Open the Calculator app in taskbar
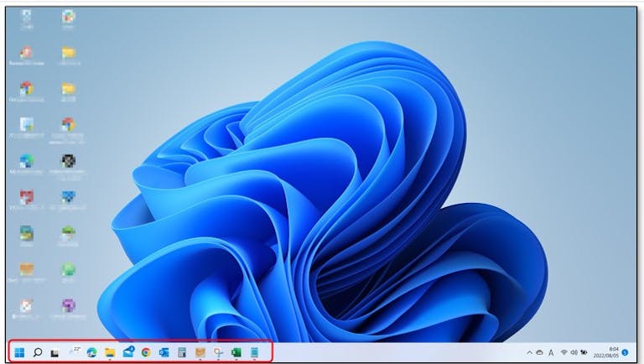644x364 pixels. pyautogui.click(x=182, y=352)
